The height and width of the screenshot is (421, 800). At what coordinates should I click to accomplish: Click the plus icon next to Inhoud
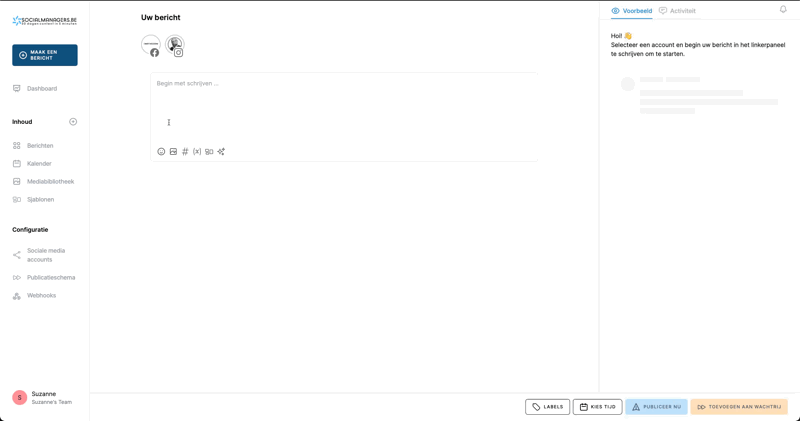coord(73,122)
